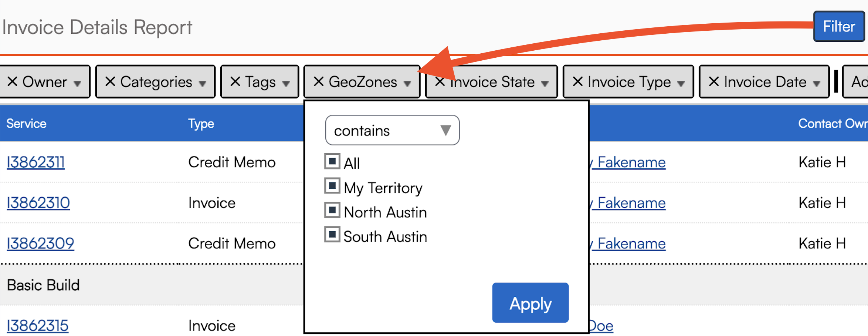Viewport: 868px width, 336px height.
Task: Click the X icon on Tags filter
Action: [x=235, y=81]
